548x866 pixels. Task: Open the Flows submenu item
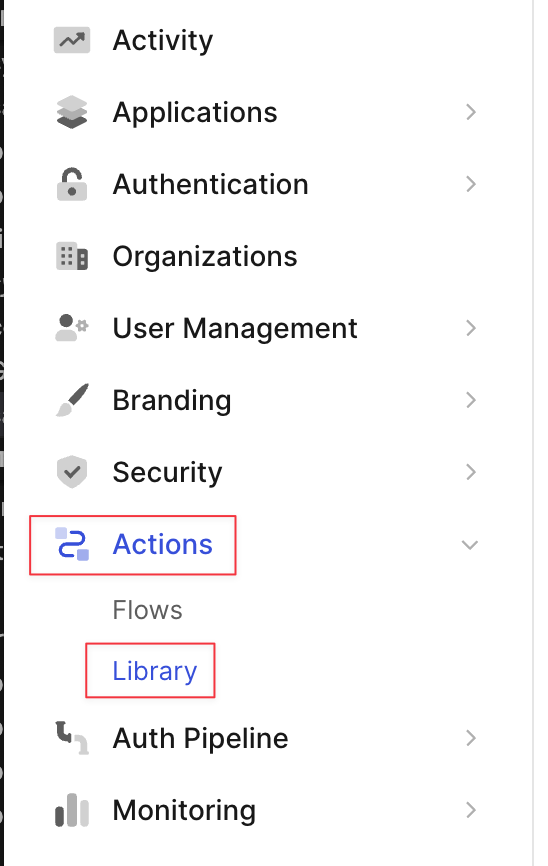(x=147, y=610)
